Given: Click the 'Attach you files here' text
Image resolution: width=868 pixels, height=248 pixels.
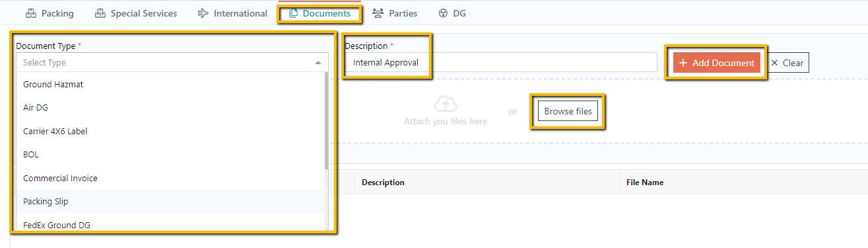Looking at the screenshot, I should (x=446, y=121).
